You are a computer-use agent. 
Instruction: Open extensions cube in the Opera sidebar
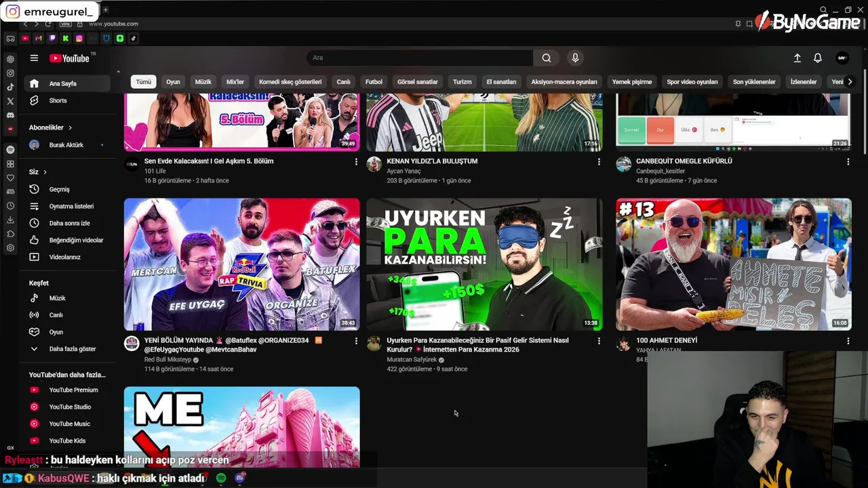point(10,234)
